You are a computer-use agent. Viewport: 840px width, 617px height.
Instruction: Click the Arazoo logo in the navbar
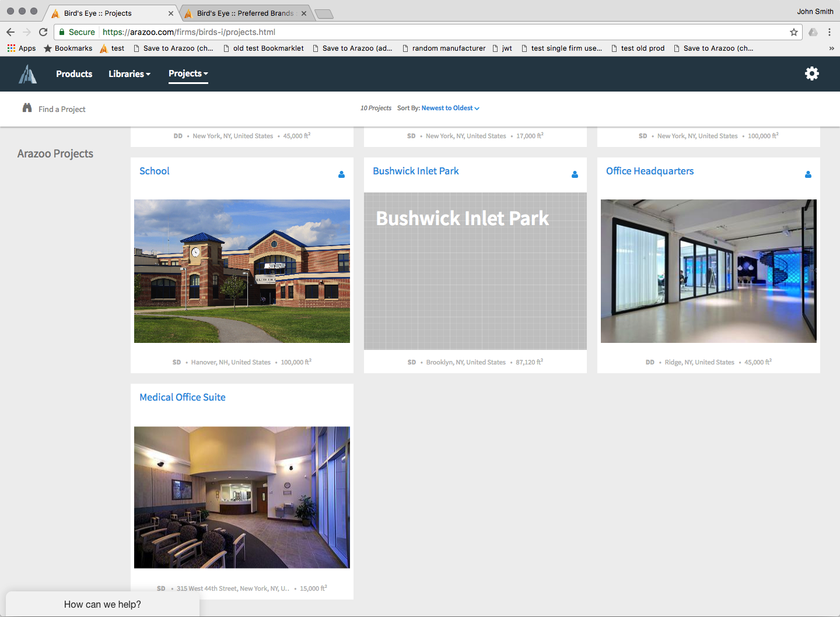point(27,73)
